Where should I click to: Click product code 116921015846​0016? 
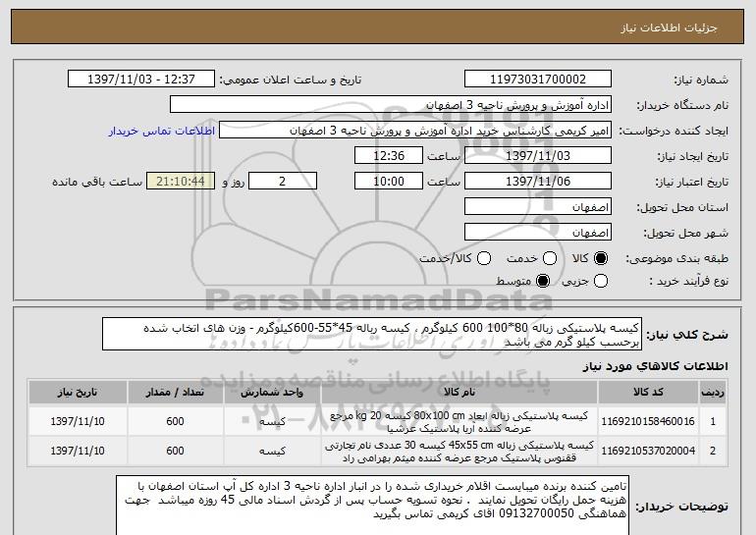pos(648,421)
